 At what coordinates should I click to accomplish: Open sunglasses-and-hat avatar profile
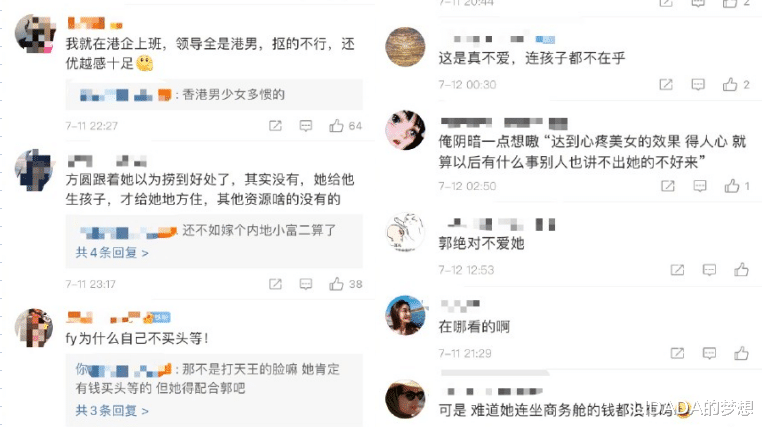click(x=405, y=398)
